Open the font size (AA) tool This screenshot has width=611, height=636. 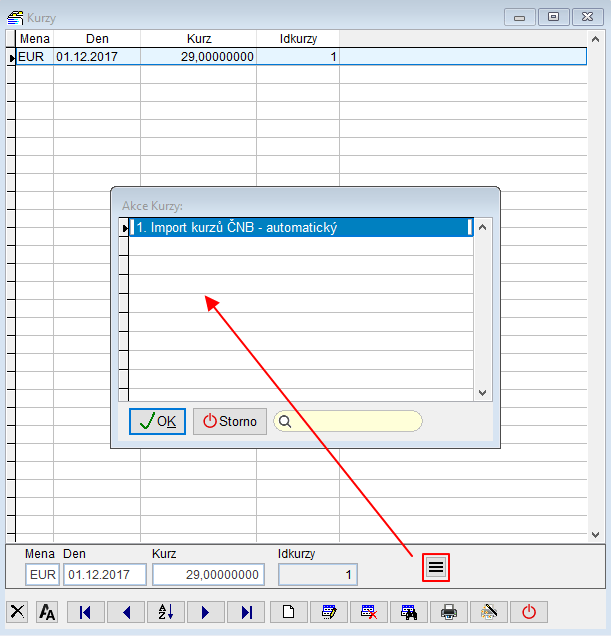tap(47, 612)
